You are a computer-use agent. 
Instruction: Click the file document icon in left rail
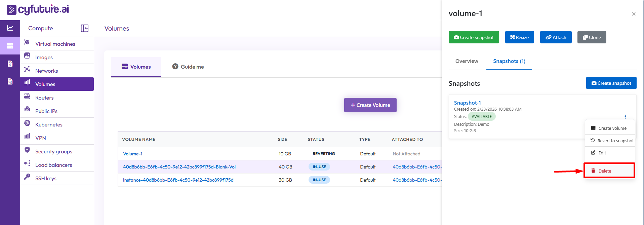point(10,81)
